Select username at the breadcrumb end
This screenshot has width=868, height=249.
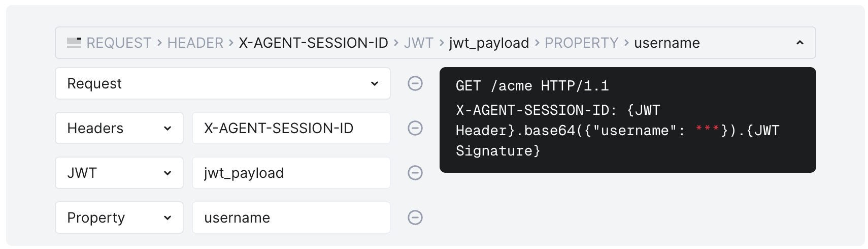click(667, 43)
